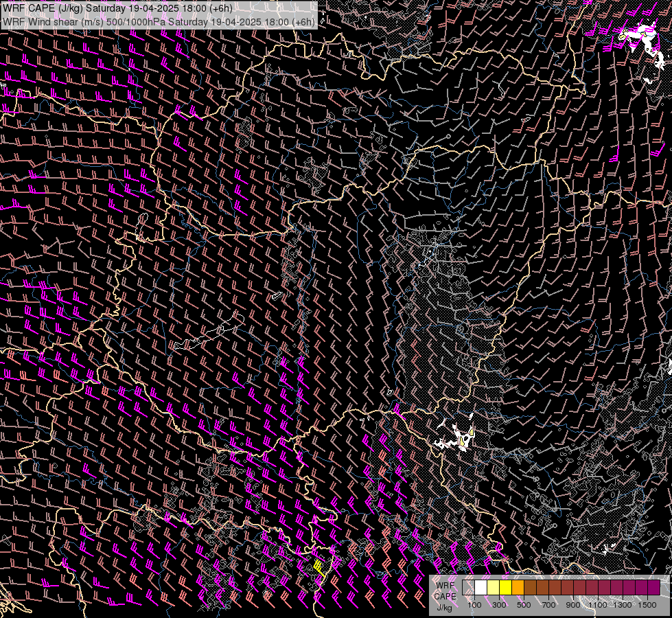Click the legend value 700
672x618 pixels.
click(x=548, y=605)
